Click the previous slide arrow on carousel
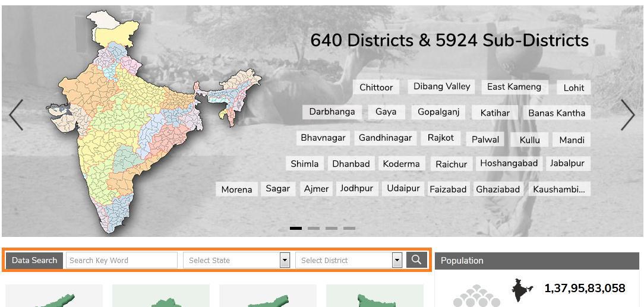The width and height of the screenshot is (644, 307). pos(16,115)
